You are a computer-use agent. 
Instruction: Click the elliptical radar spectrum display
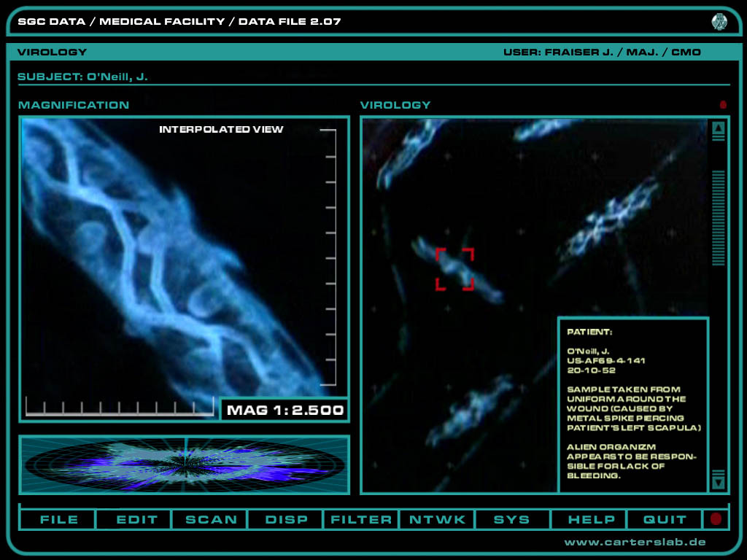pos(185,464)
